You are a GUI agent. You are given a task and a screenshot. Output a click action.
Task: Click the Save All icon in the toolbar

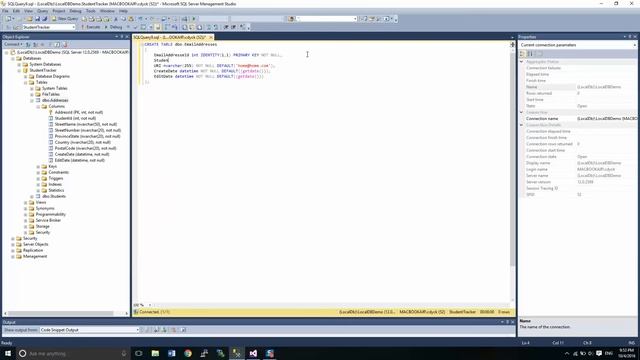point(44,19)
